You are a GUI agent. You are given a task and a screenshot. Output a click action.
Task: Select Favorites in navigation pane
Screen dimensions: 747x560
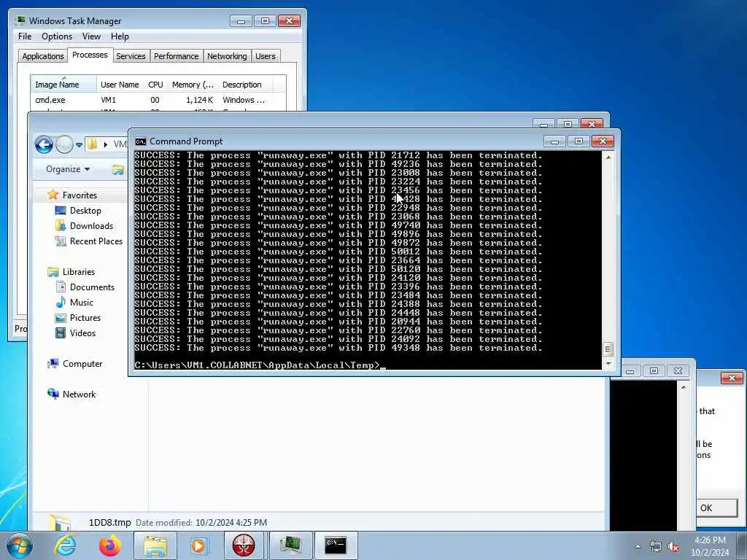80,195
